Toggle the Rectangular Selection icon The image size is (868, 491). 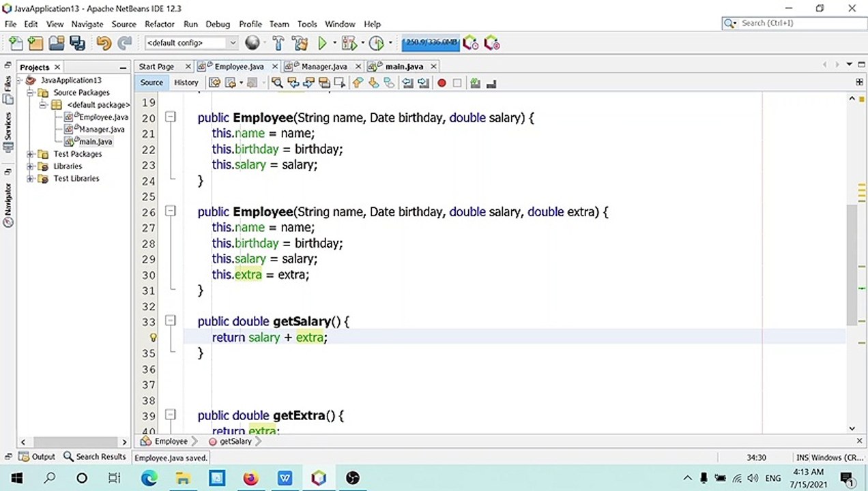(340, 83)
